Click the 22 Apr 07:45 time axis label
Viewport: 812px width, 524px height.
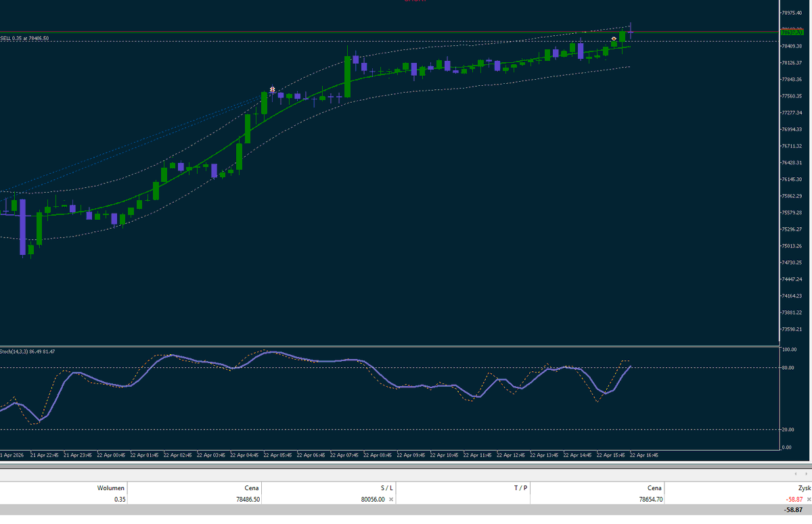coord(344,455)
